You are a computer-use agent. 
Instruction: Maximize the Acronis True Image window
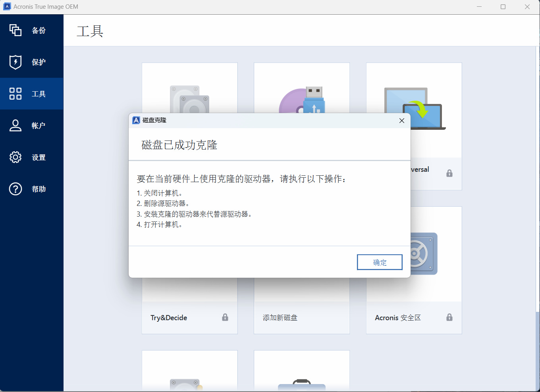click(503, 7)
